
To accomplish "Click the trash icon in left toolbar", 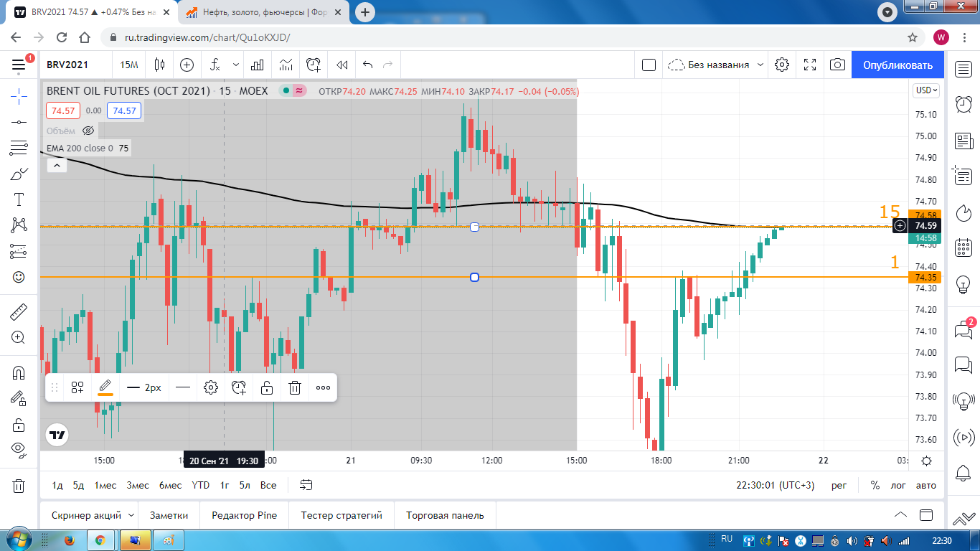I will pos(19,485).
